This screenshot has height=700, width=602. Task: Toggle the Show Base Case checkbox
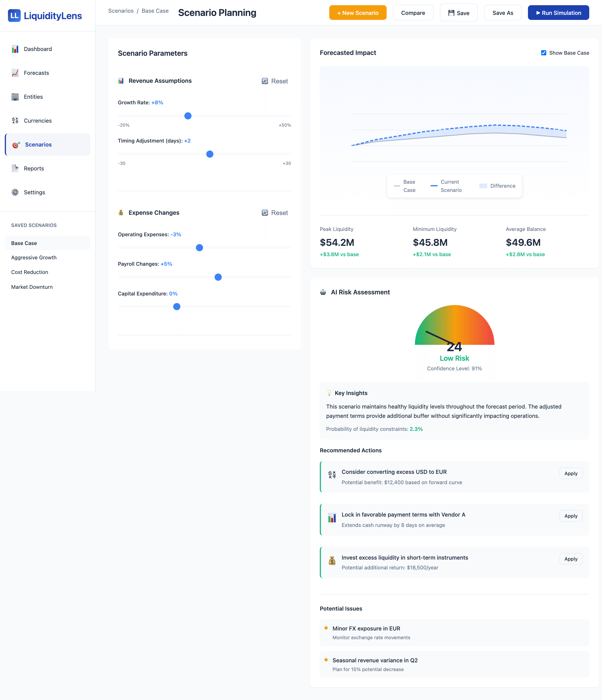point(544,53)
